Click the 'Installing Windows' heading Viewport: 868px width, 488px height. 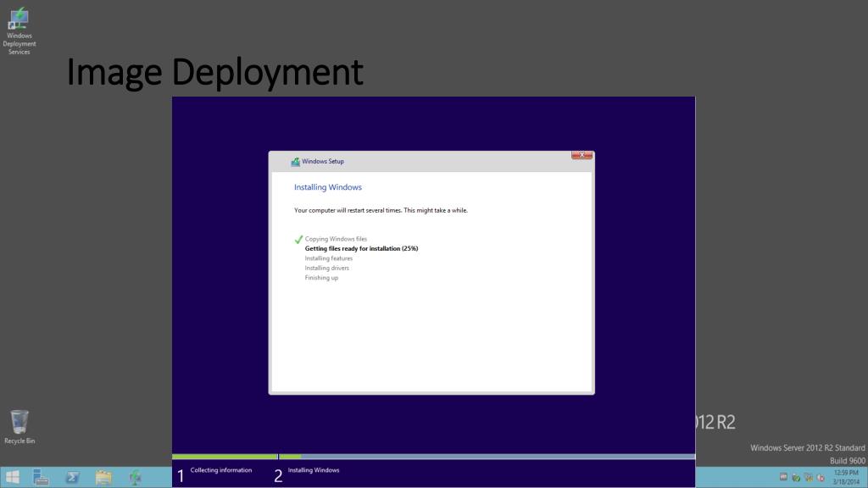[x=328, y=187]
